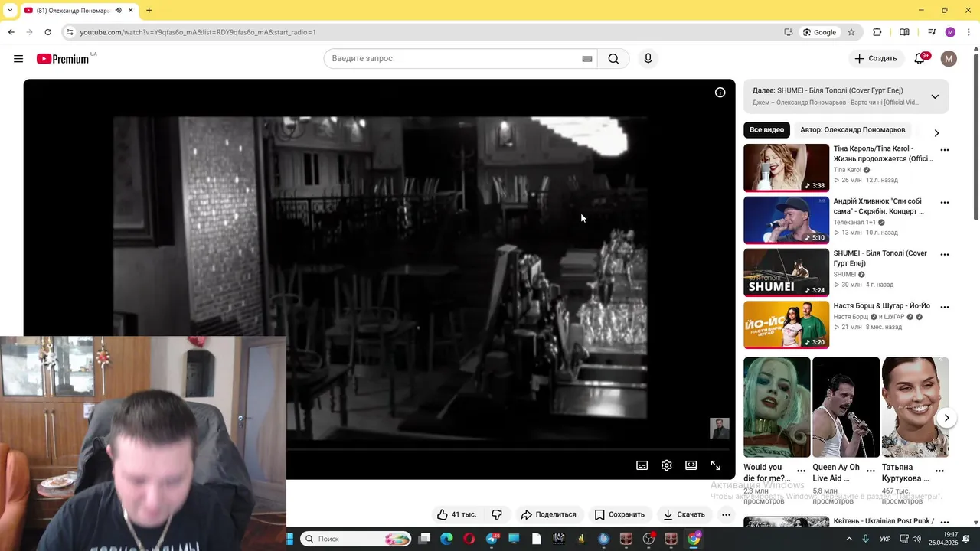Image resolution: width=980 pixels, height=551 pixels.
Task: Open the YouTube guide hamburger menu
Action: coord(18,59)
